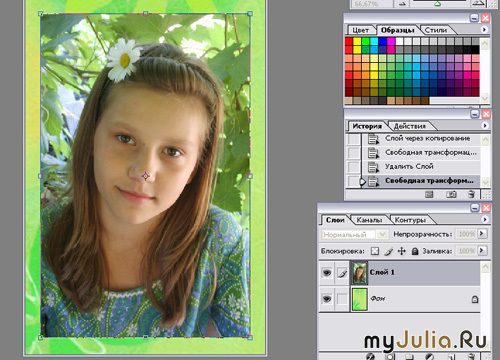Click the lock position move icon
The height and width of the screenshot is (360, 500).
coord(402,251)
